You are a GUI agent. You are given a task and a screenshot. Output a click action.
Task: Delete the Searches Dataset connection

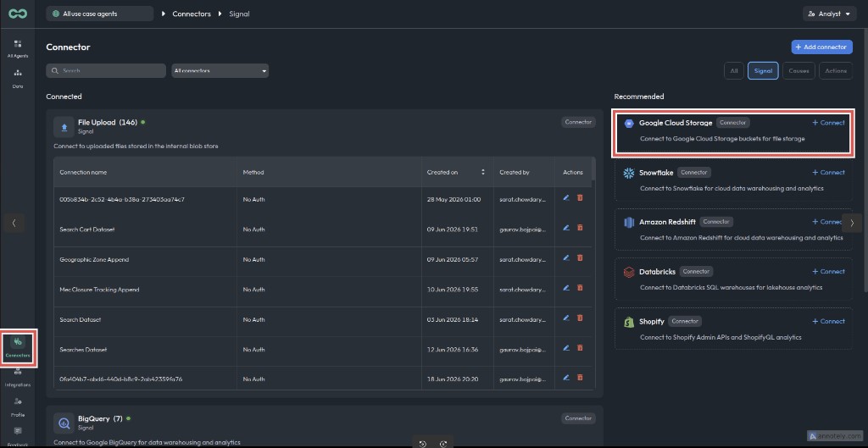pos(580,348)
